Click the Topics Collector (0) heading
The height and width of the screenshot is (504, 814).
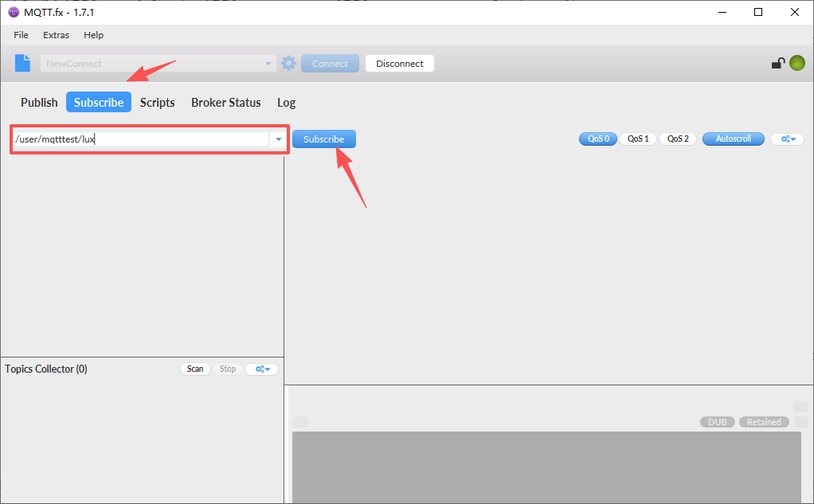click(46, 369)
